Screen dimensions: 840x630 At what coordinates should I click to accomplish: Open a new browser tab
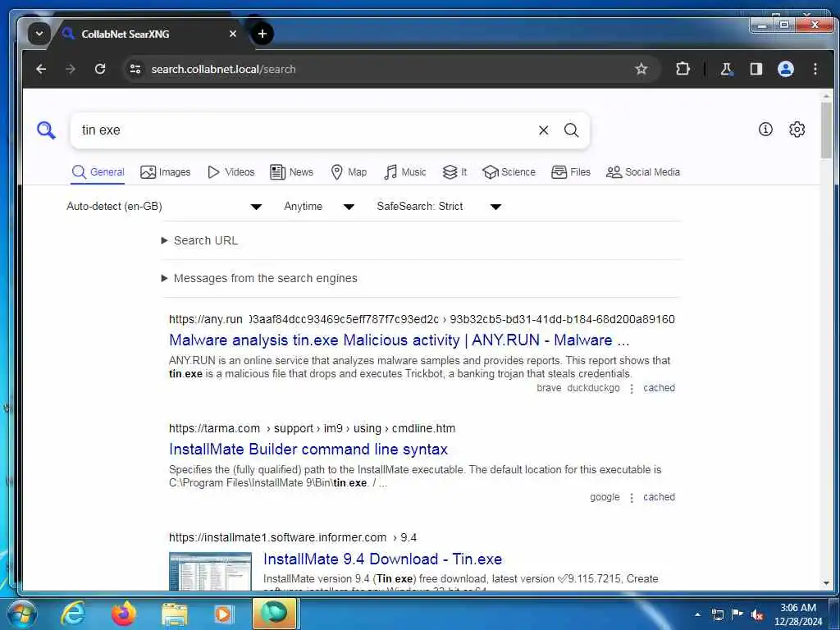point(262,34)
